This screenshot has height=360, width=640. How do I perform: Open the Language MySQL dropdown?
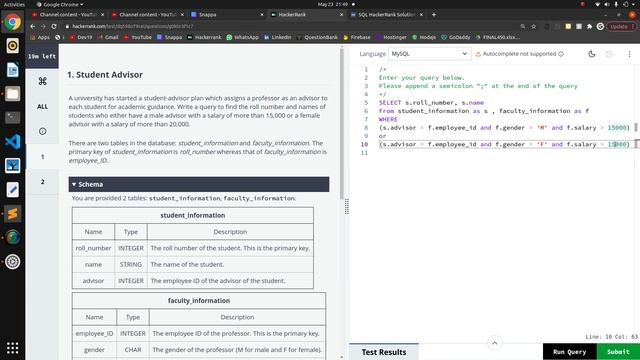coord(429,54)
